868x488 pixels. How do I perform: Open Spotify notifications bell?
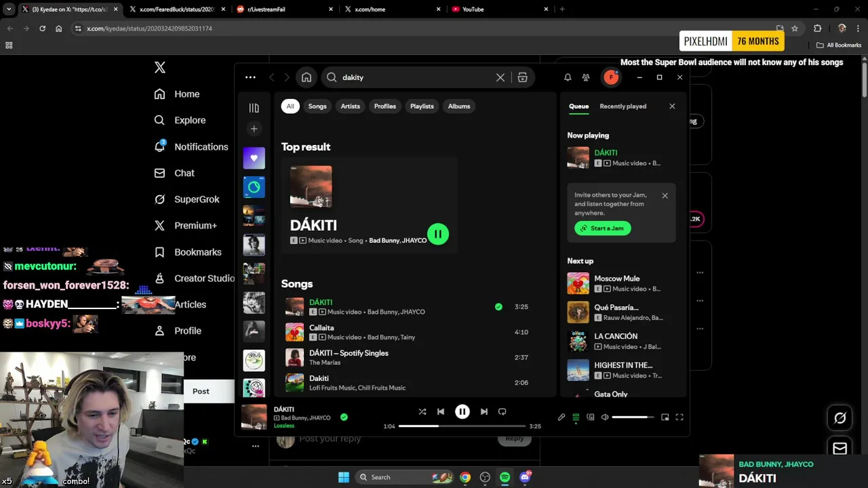point(568,77)
